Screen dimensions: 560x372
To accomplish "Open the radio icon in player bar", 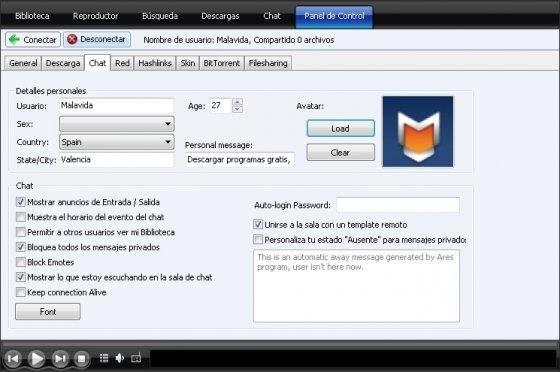I will [x=136, y=358].
